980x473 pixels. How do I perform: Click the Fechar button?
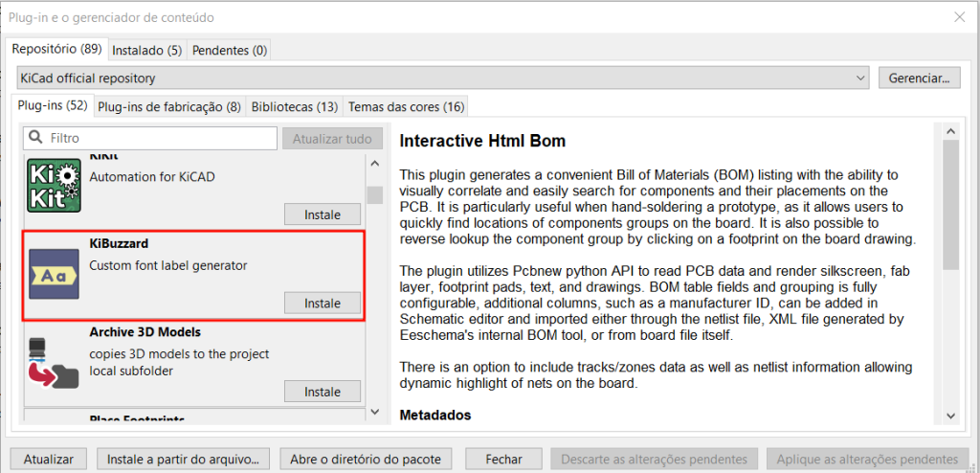pyautogui.click(x=503, y=459)
